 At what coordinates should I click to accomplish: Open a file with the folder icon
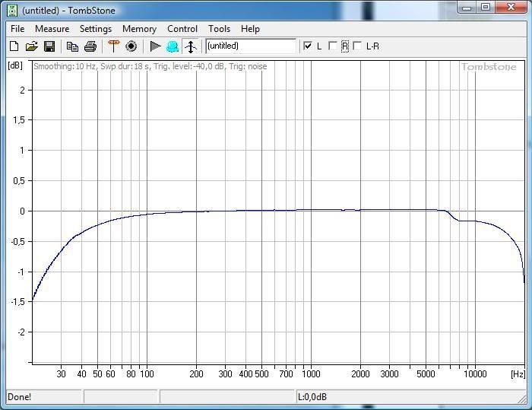[x=31, y=46]
